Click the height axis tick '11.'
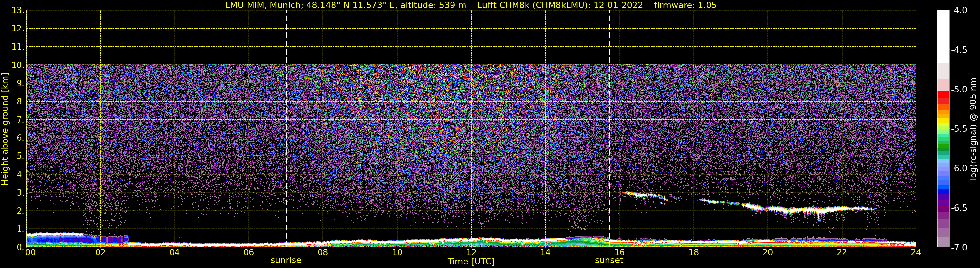 pos(18,47)
